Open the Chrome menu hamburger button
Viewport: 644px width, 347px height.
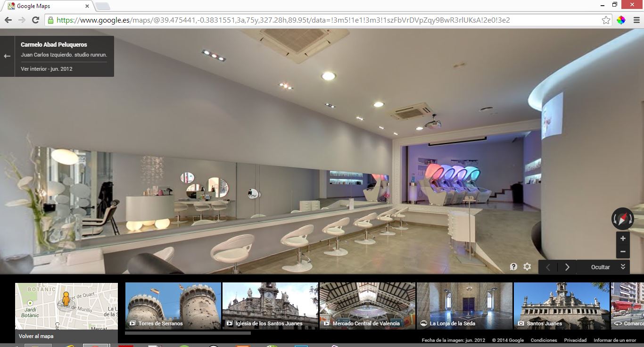click(x=636, y=20)
